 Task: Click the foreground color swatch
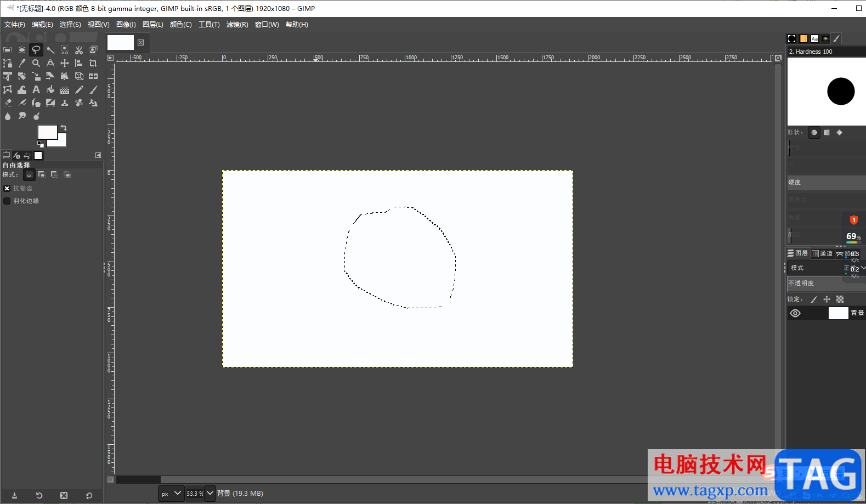click(47, 132)
